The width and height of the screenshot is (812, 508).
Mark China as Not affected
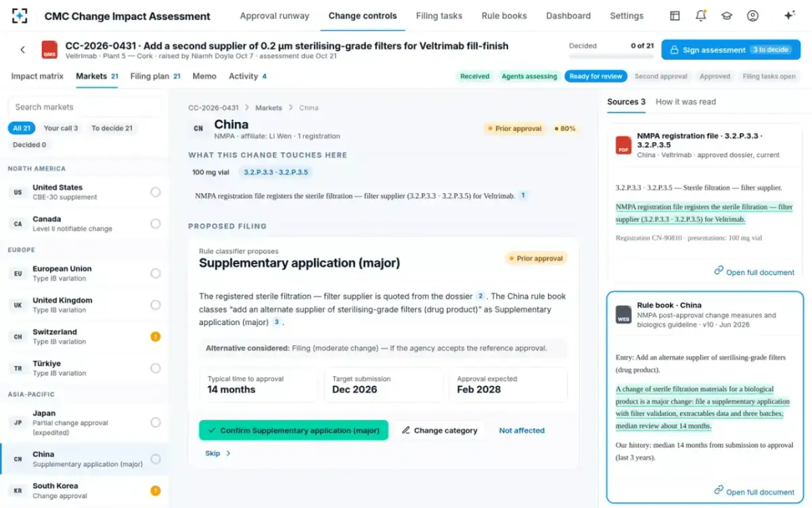pos(522,430)
